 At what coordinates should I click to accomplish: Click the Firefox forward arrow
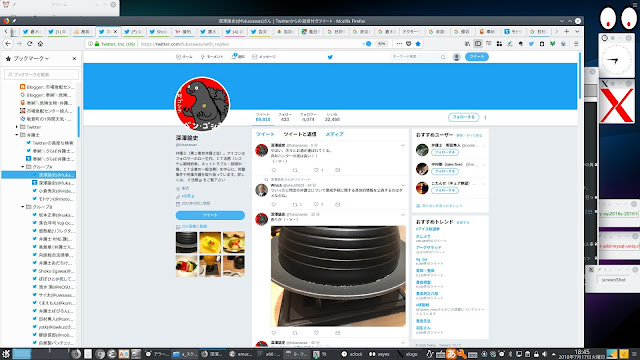click(x=18, y=44)
